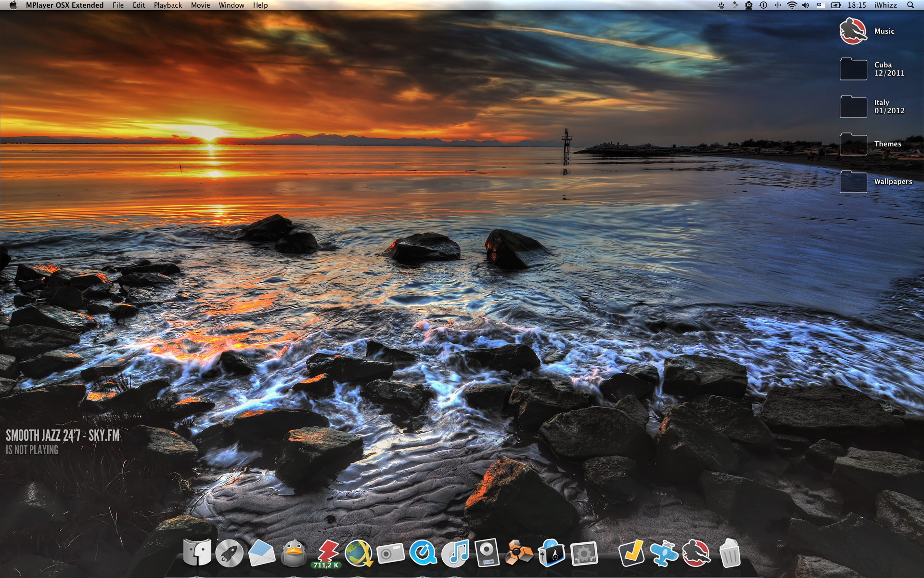
Task: Select the Italy 01/2012 folder
Action: coord(853,106)
